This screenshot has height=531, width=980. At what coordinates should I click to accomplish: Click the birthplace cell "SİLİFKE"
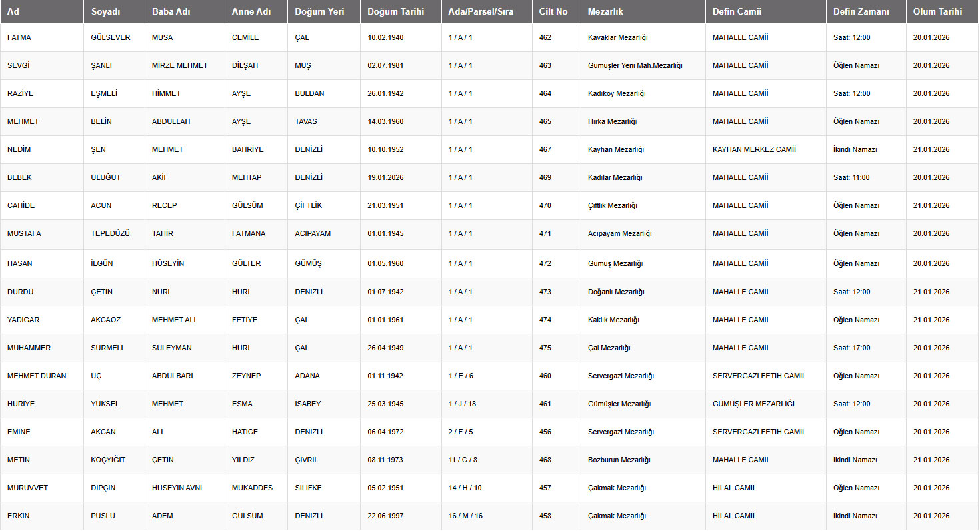pyautogui.click(x=308, y=488)
